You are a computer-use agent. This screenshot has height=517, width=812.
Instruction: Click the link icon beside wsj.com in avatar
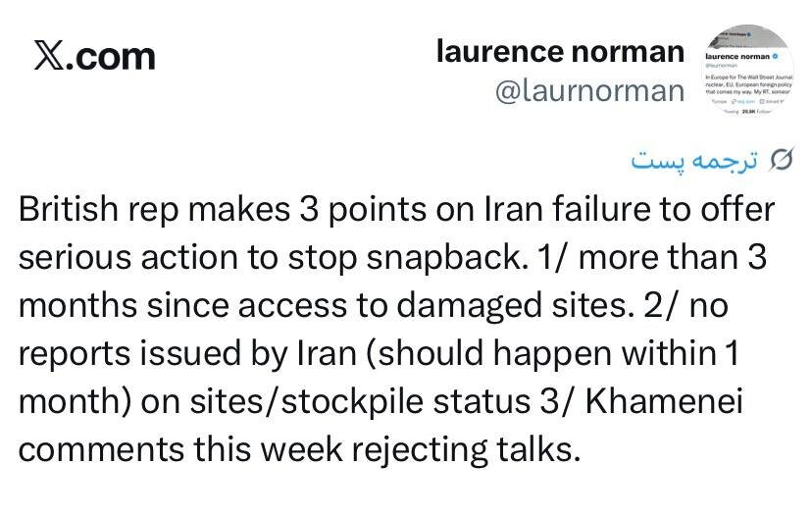click(x=733, y=101)
